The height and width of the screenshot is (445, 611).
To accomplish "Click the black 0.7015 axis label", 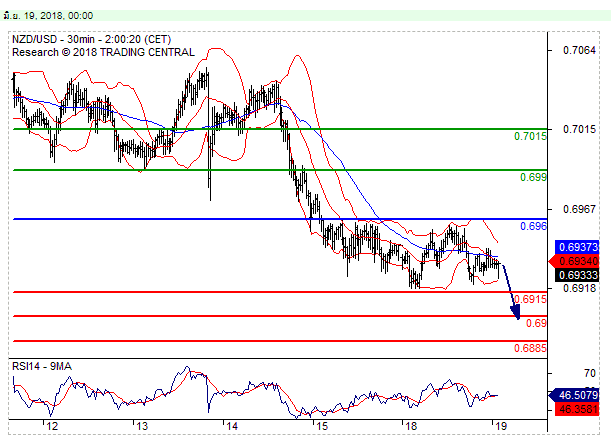I will 579,129.
